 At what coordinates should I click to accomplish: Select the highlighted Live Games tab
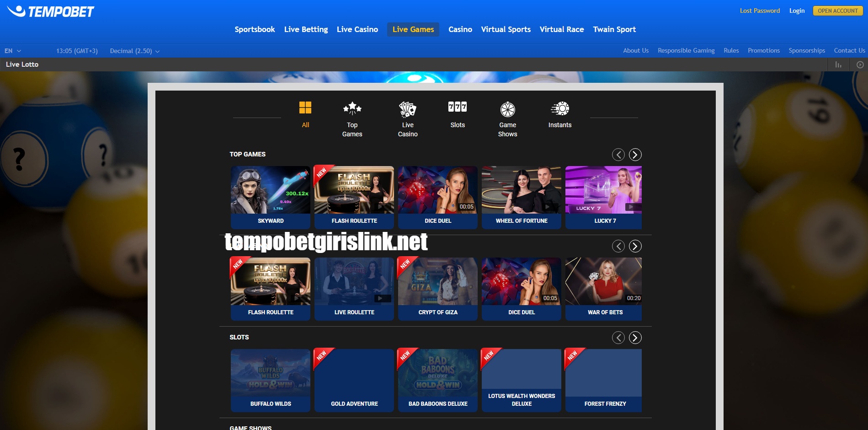pos(413,29)
